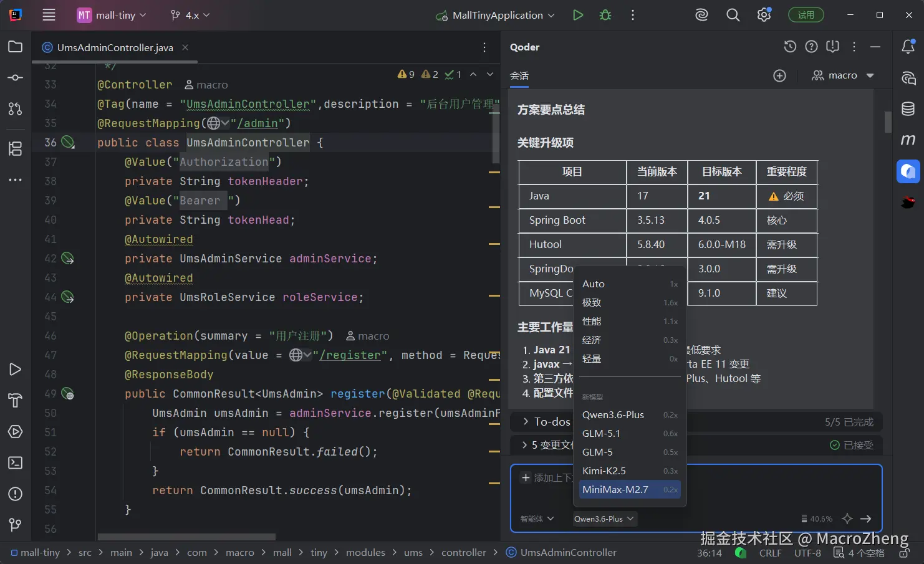Choose GLM-5 model
This screenshot has height=564, width=924.
[x=630, y=452]
